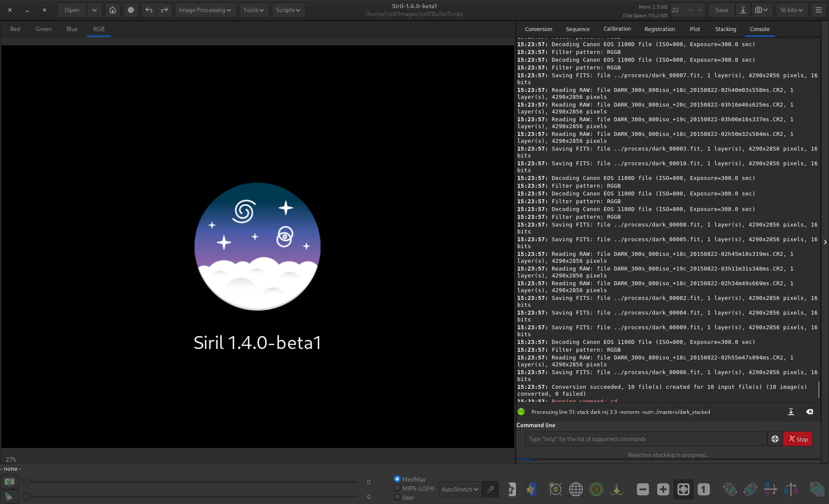Click the red Stop button
The width and height of the screenshot is (829, 504).
[x=797, y=439]
